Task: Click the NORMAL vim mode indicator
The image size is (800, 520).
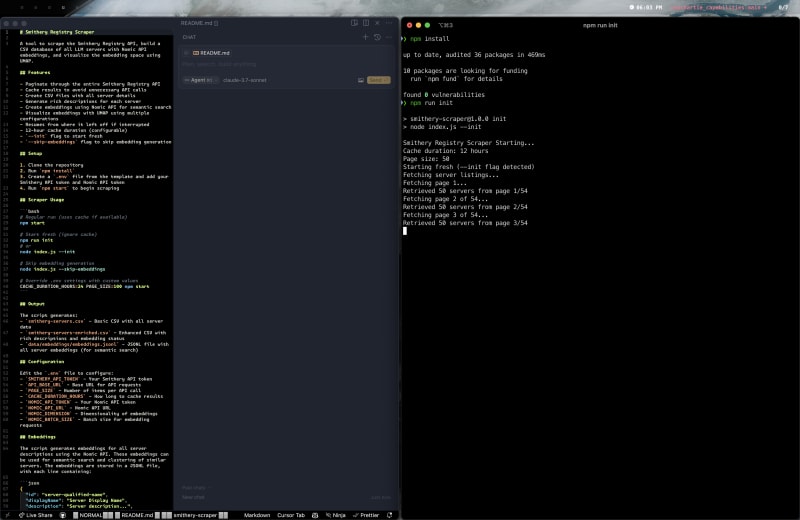Action: click(x=93, y=515)
